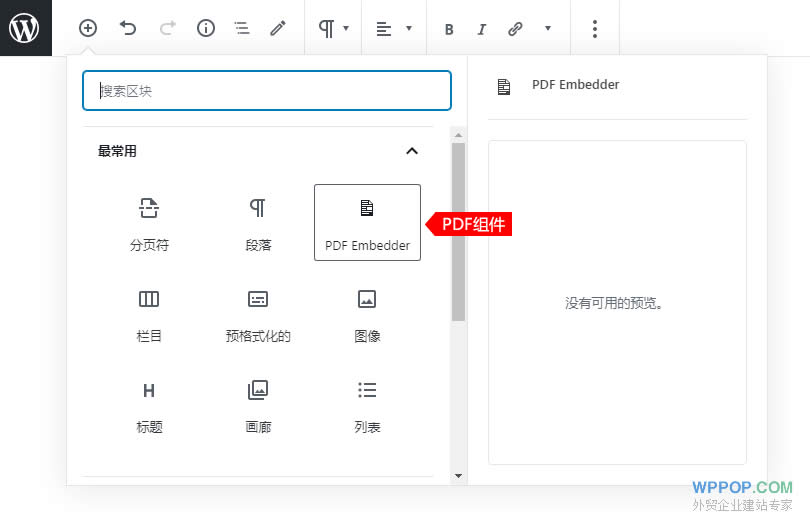Image resolution: width=810 pixels, height=528 pixels.
Task: Insert a link
Action: (x=515, y=29)
